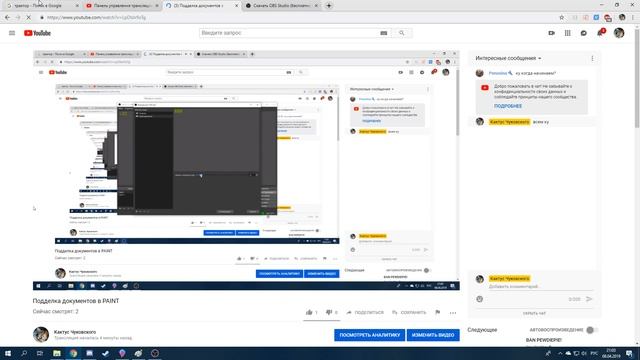The image size is (640, 360).
Task: Switch input language indicator in tray
Action: pos(594,353)
